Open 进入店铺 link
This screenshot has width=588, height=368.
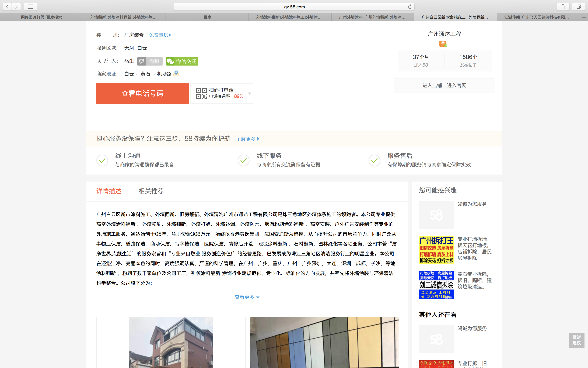pos(432,86)
